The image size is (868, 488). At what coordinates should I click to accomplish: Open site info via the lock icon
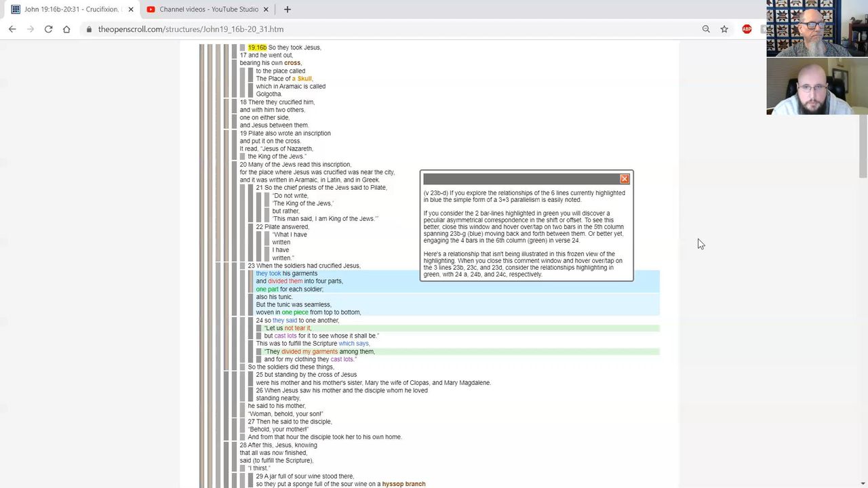89,29
